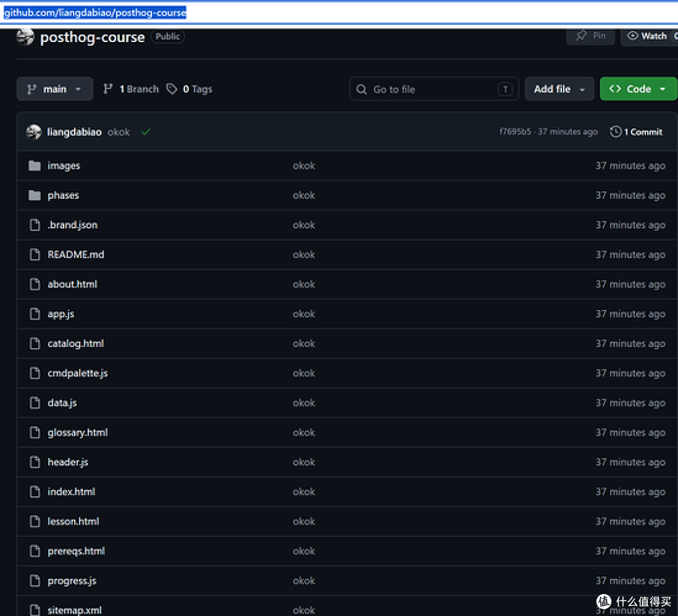Click the file icon beside progress.js
This screenshot has height=616, width=678.
35,581
